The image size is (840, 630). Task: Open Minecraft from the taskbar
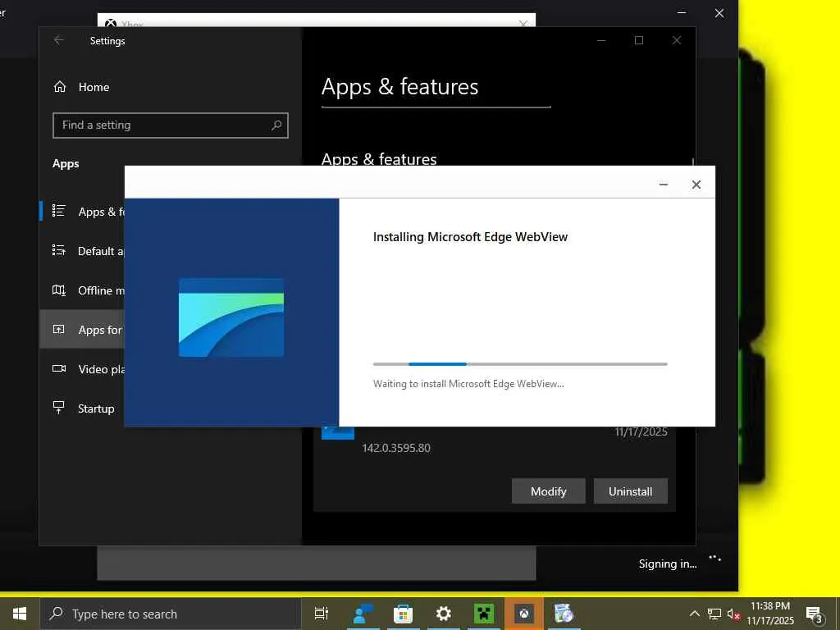click(484, 614)
